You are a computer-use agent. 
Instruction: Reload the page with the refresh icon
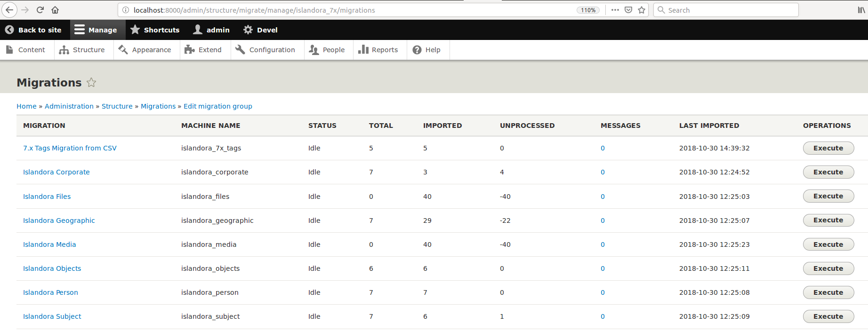[x=40, y=10]
